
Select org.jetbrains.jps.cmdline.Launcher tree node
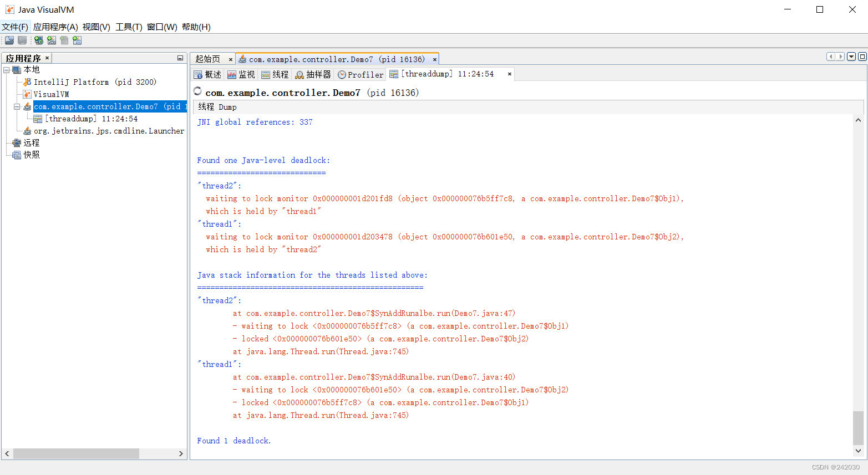[x=109, y=131]
